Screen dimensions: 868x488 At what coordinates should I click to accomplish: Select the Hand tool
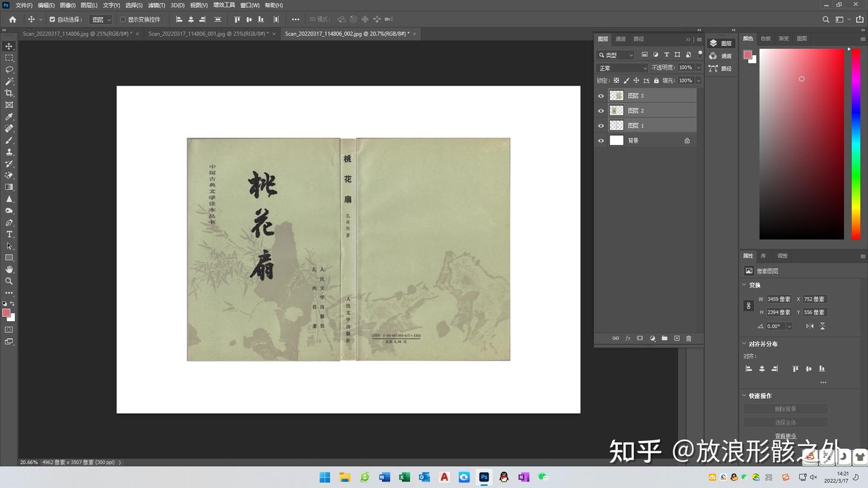click(x=9, y=269)
